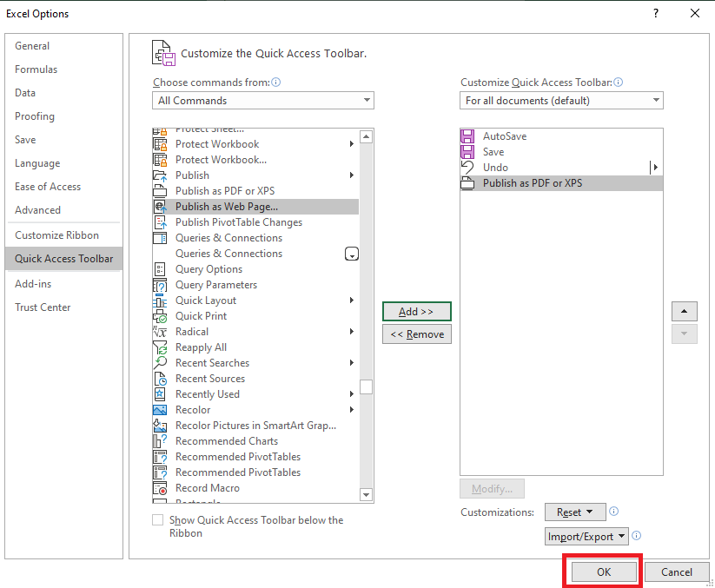Select the second Recommended PivotTables entry icon
Screen dimensions: 715x588
click(x=160, y=472)
